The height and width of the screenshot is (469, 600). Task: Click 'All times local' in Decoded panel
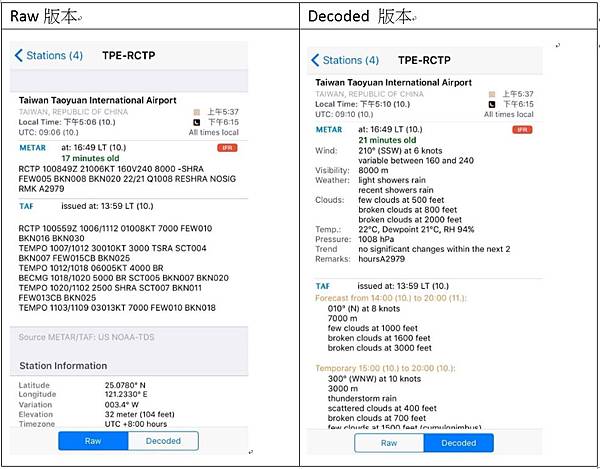pos(509,114)
